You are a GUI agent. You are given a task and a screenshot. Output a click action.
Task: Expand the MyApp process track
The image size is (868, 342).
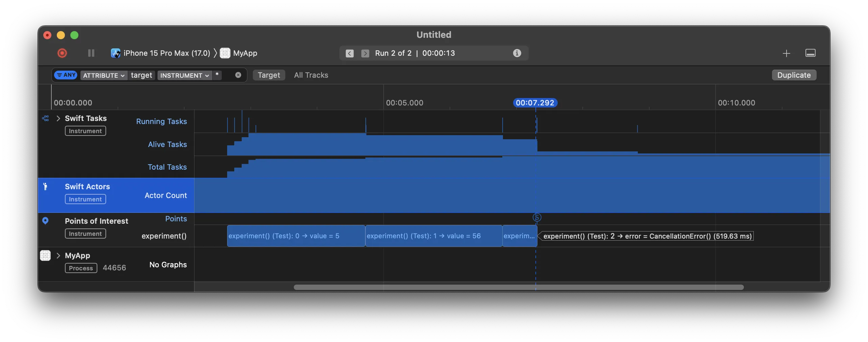(58, 255)
